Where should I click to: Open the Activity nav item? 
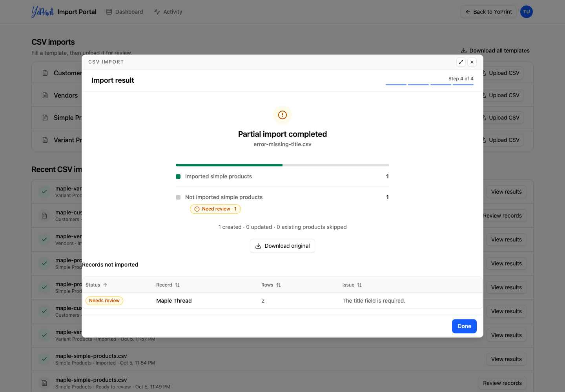coord(168,12)
